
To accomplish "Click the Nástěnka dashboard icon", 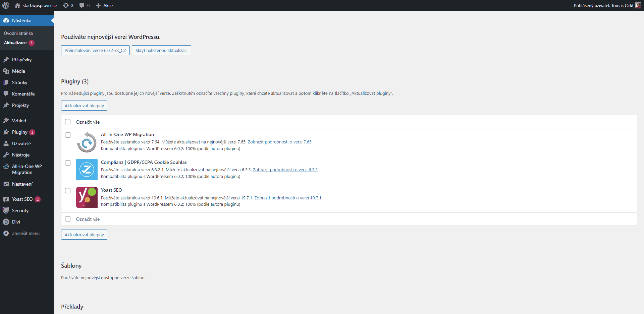I will (6, 20).
